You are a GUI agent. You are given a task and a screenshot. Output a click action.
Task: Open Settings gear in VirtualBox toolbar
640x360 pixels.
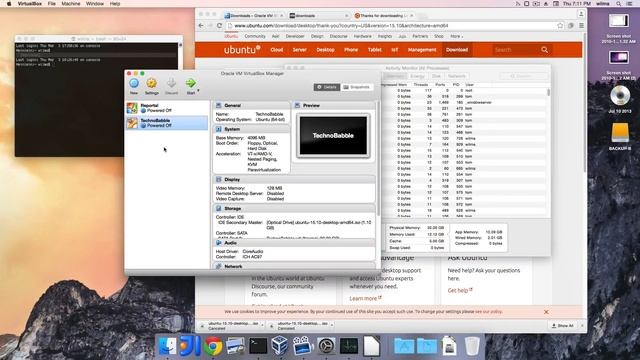[151, 84]
